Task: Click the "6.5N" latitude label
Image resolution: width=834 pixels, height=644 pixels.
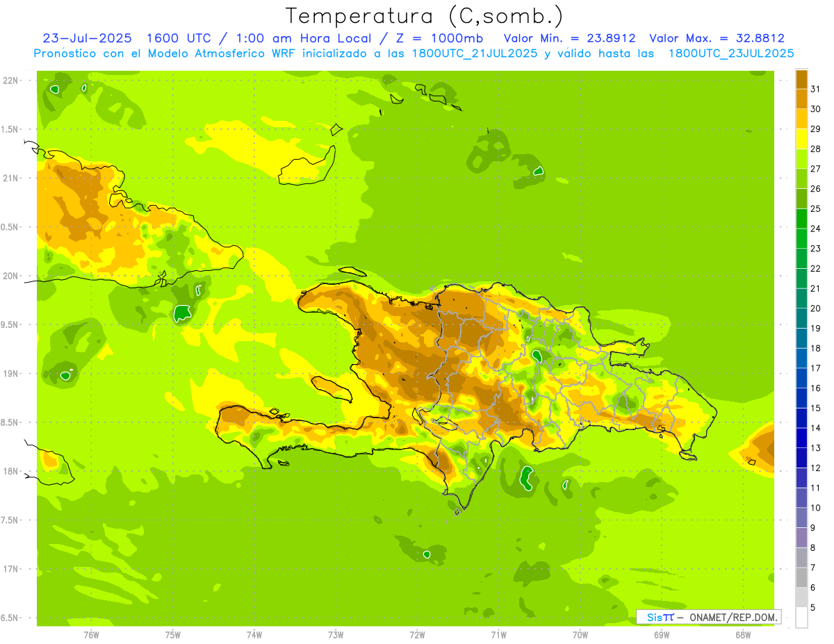Action: click(x=10, y=618)
